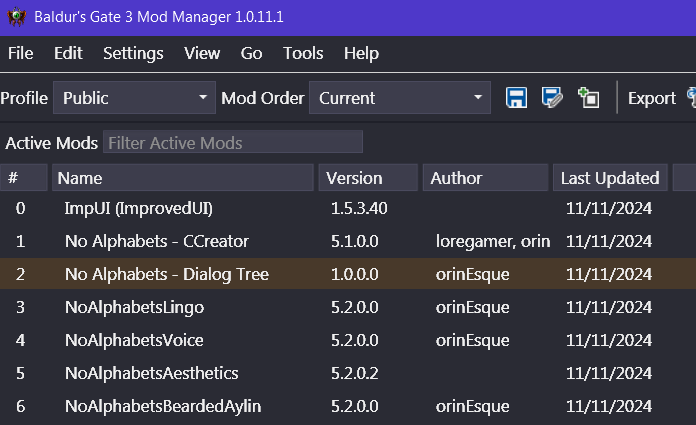Click the Filter Active Mods search field
696x425 pixels.
pos(232,143)
